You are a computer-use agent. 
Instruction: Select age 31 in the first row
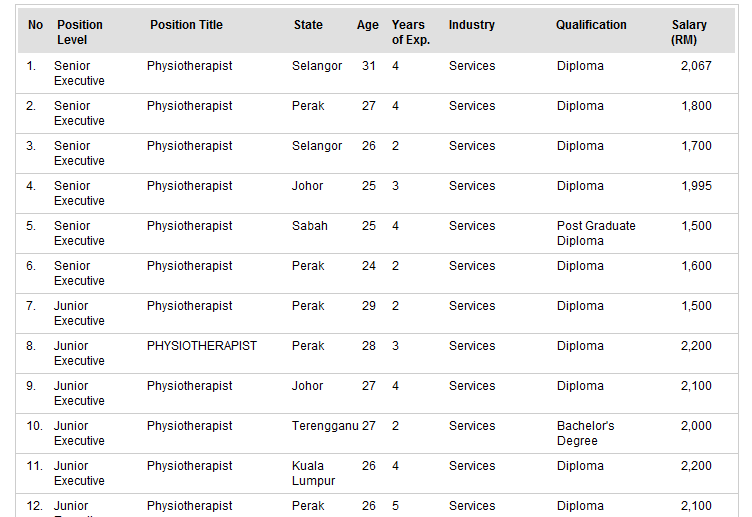(x=368, y=66)
